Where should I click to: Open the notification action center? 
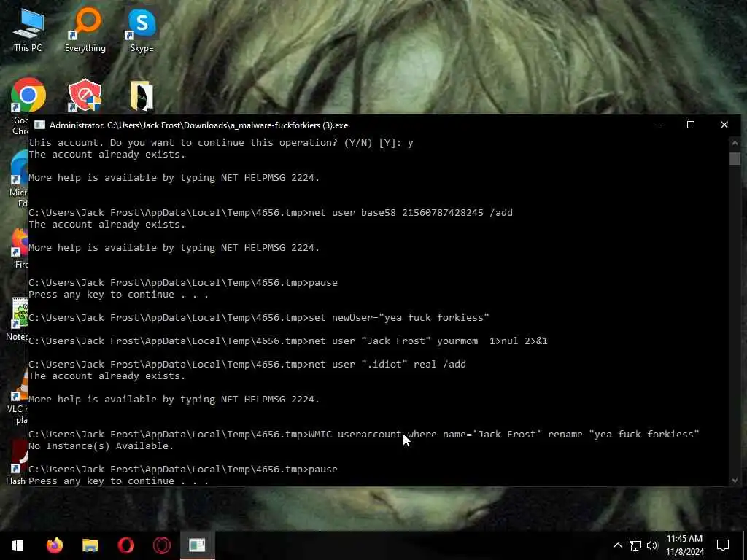[723, 545]
